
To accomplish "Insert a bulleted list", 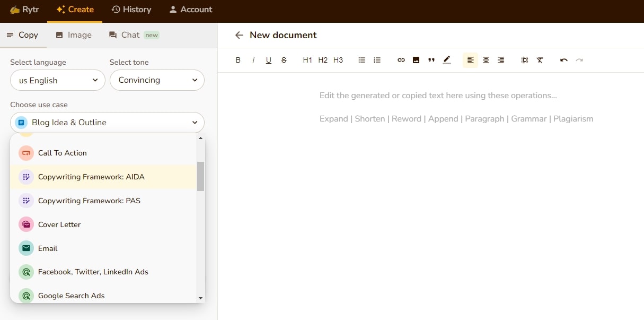I will [x=361, y=60].
